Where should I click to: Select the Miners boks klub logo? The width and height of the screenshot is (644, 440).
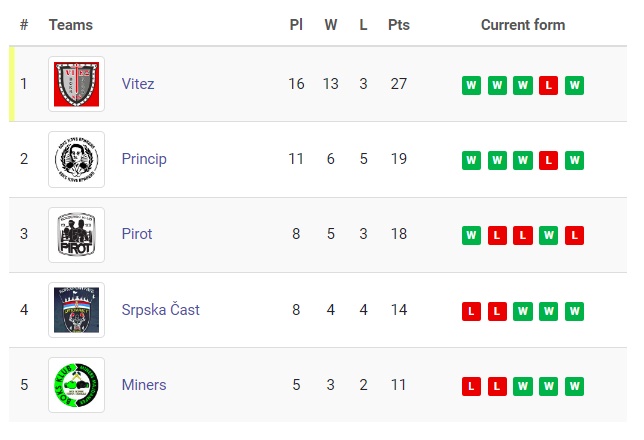(76, 385)
